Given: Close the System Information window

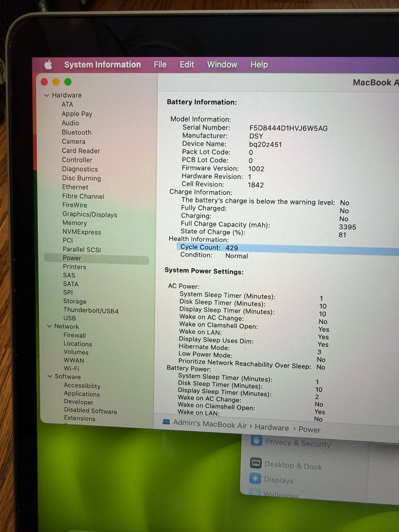Looking at the screenshot, I should pyautogui.click(x=44, y=82).
